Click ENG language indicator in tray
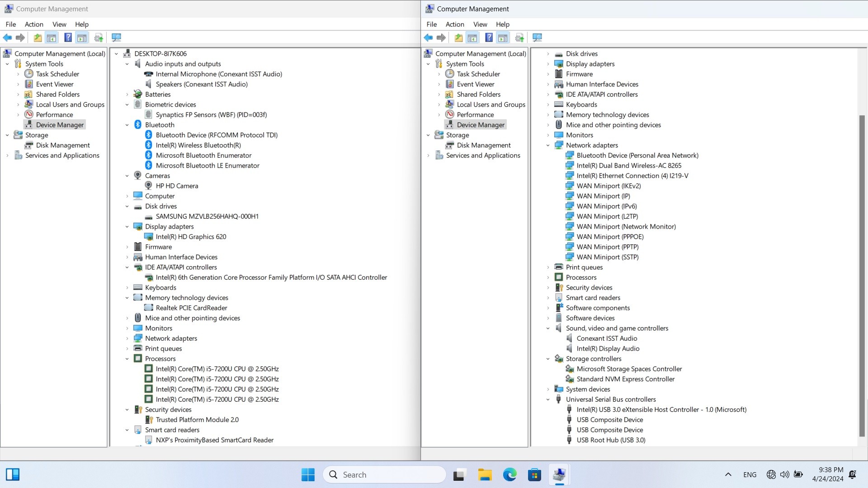 tap(750, 474)
